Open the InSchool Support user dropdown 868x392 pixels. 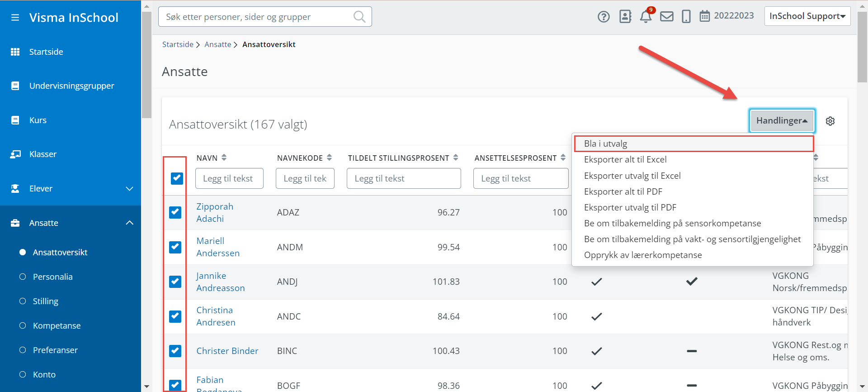pos(807,16)
